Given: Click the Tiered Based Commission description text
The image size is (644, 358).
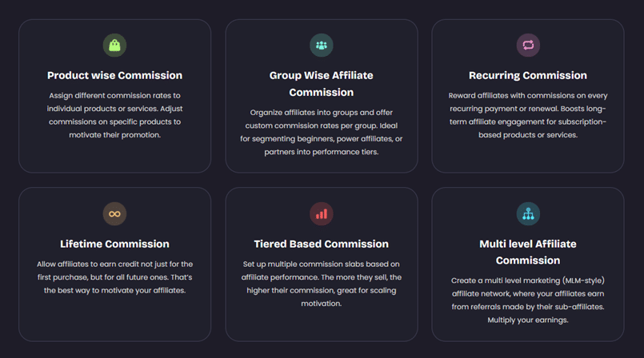Looking at the screenshot, I should [321, 284].
